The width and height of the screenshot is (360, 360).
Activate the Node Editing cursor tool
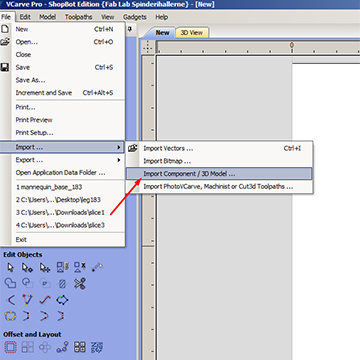pos(27,267)
